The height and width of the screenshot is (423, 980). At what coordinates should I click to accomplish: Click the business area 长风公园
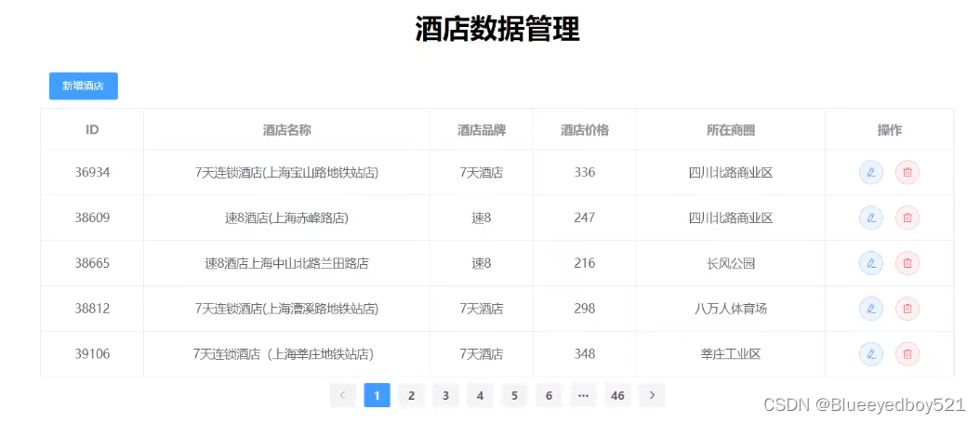[x=731, y=264]
